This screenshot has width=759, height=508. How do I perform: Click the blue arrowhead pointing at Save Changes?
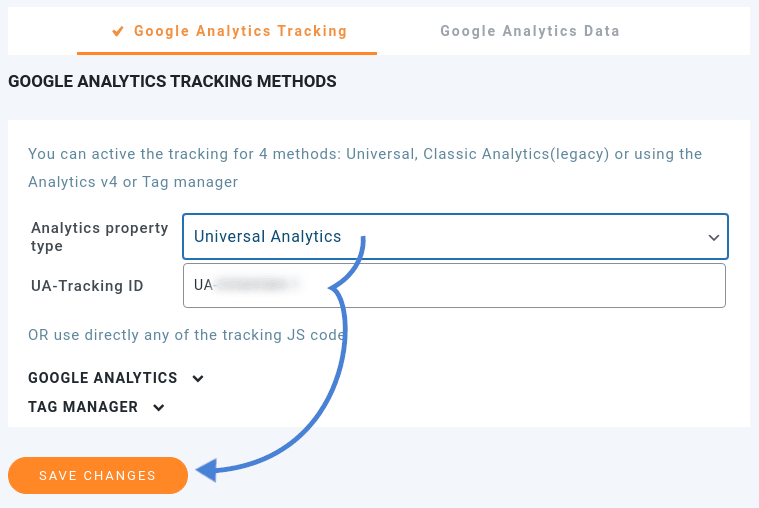point(204,469)
